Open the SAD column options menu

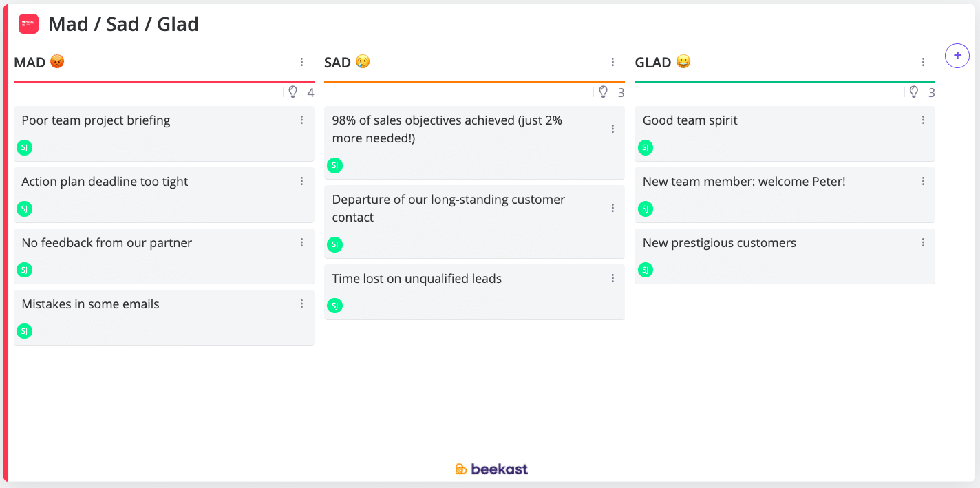612,61
